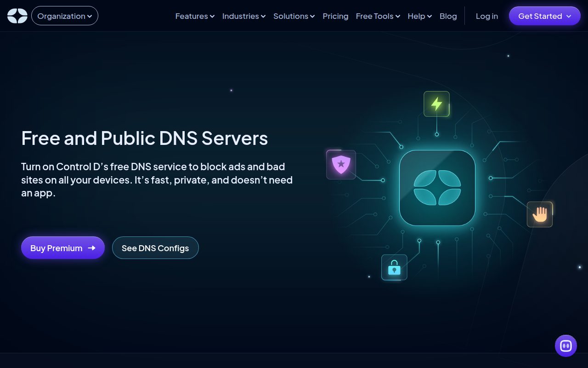
Task: Click the Log in link
Action: 487,16
